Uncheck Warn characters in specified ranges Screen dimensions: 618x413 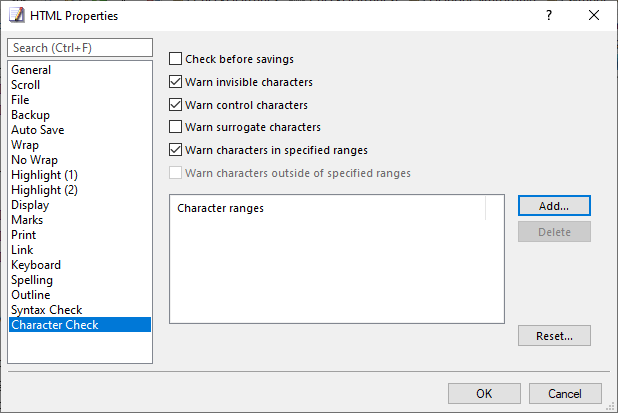[x=175, y=150]
